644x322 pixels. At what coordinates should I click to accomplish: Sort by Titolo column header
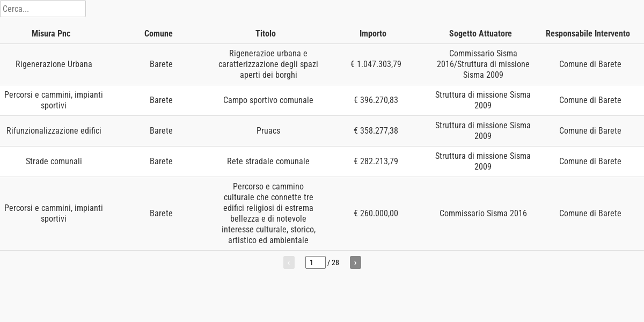[x=266, y=33]
